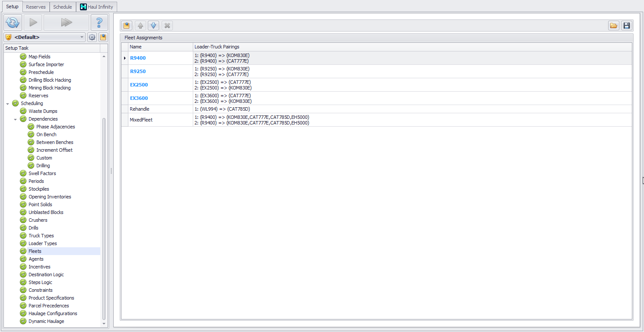644x332 pixels.
Task: Open the Destination Logic task
Action: click(46, 275)
